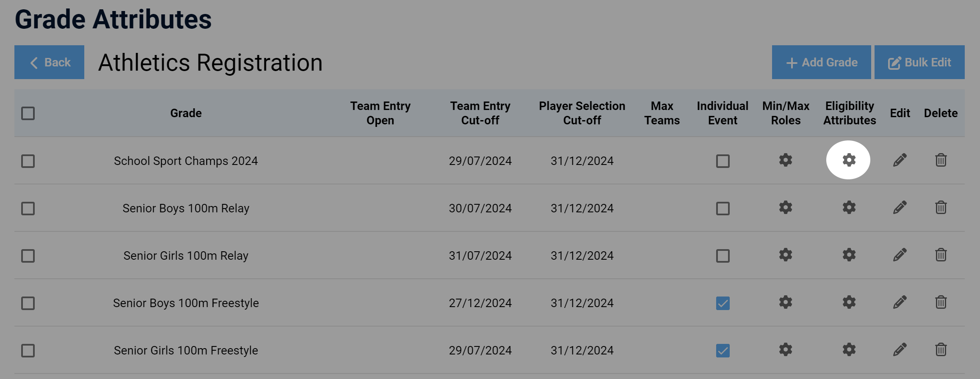Open Bulk Edit for grades
The image size is (980, 379).
click(919, 62)
